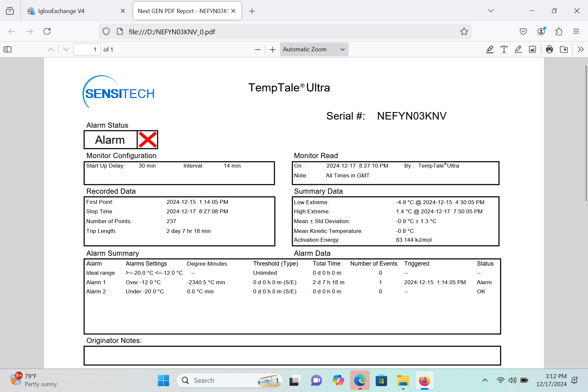
Task: Zoom in with the plus button
Action: tap(273, 49)
